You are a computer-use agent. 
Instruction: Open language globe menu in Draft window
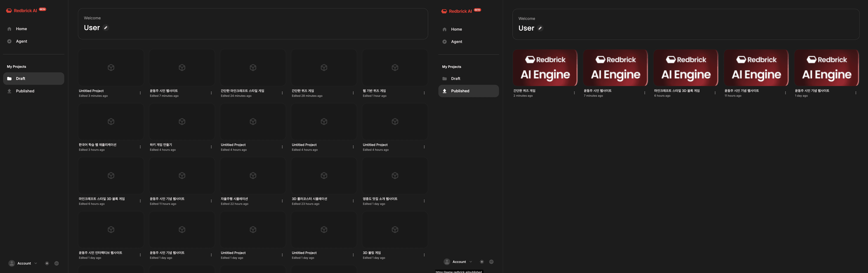57,263
